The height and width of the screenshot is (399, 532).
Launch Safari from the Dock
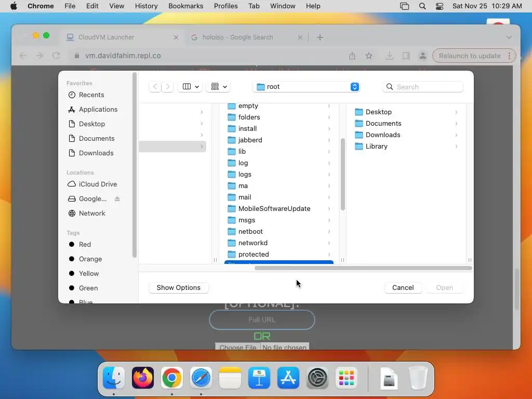coord(201,378)
